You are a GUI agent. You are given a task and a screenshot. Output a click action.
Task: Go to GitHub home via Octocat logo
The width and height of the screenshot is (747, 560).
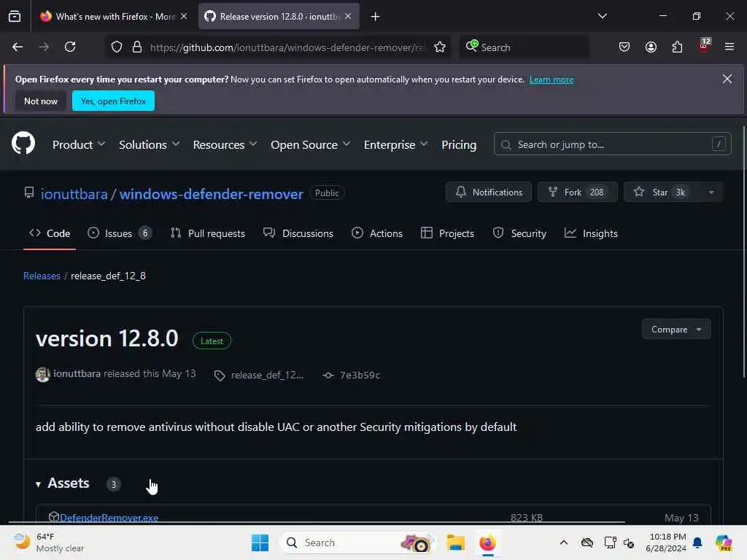23,143
